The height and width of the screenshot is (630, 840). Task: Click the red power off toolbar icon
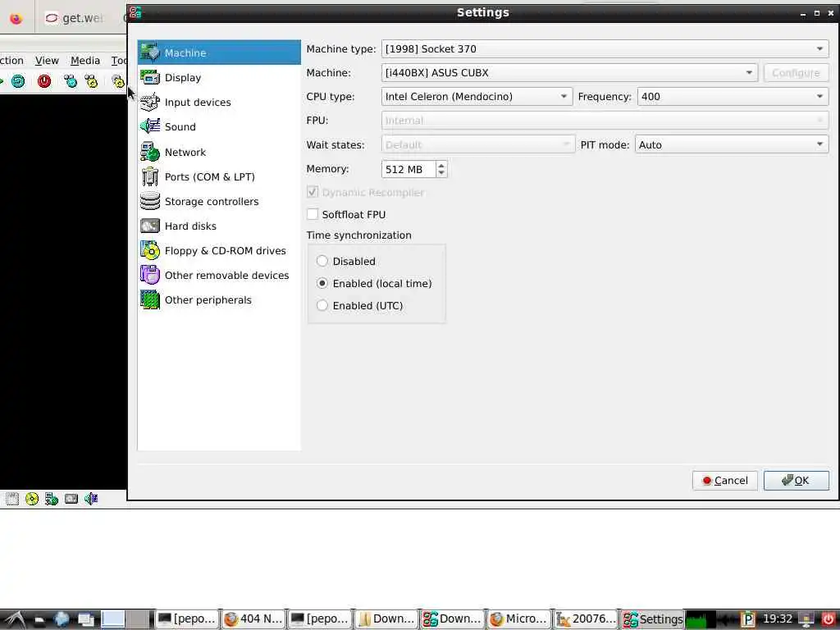(x=44, y=81)
